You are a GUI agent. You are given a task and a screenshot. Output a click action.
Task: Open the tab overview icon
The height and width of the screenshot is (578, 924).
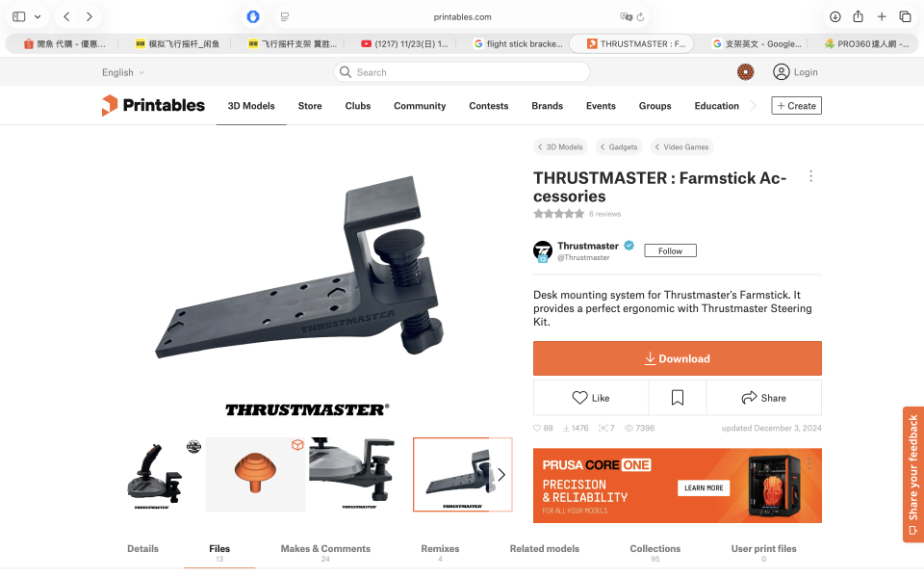pos(905,16)
